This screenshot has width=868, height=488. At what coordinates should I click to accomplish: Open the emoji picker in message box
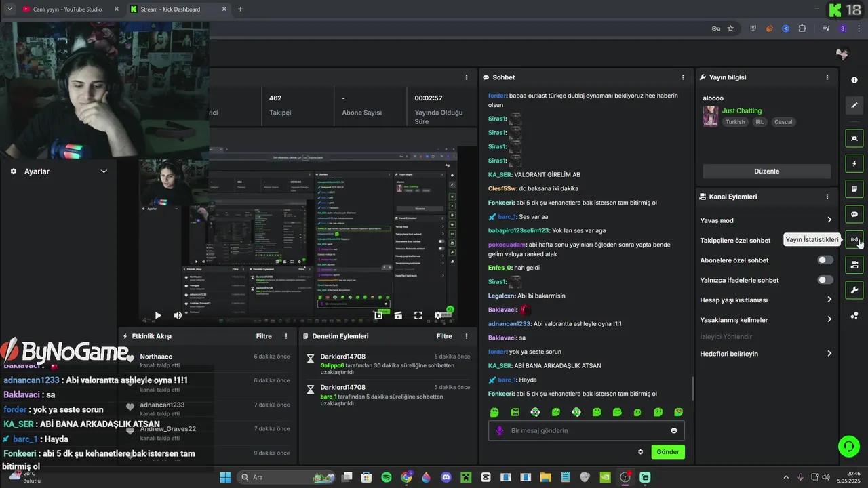click(x=673, y=430)
